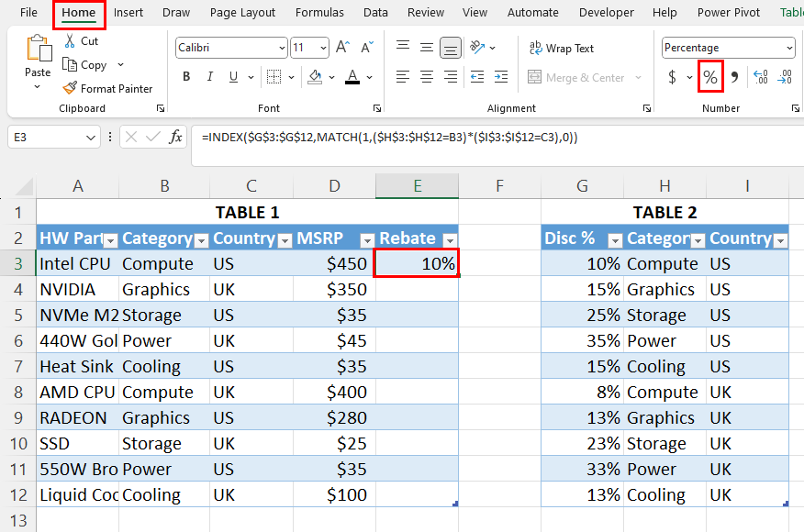The height and width of the screenshot is (532, 804).
Task: Switch to the Data tab
Action: (x=376, y=12)
